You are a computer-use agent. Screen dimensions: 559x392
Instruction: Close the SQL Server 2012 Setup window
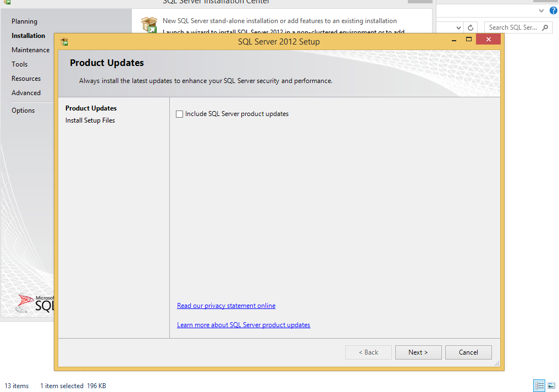[x=489, y=39]
